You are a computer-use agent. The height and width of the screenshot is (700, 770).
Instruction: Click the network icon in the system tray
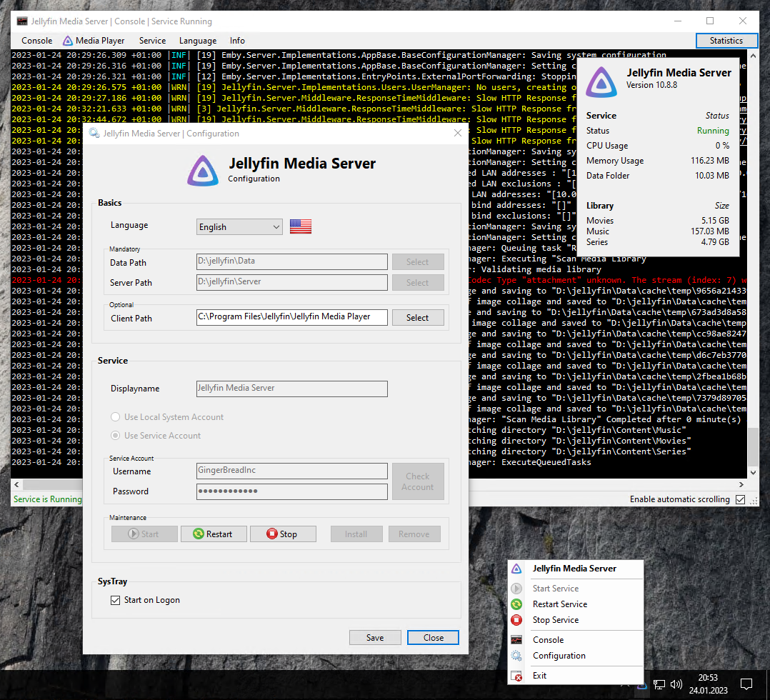point(659,684)
